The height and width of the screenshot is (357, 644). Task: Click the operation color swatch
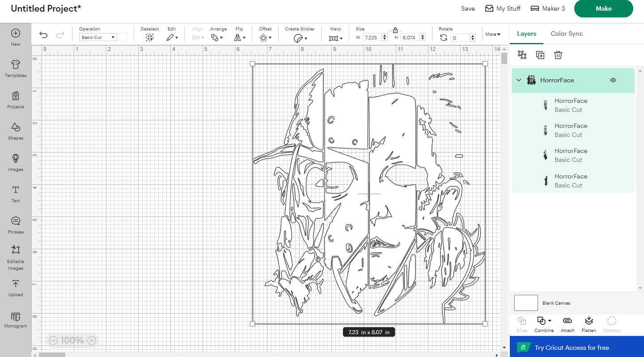click(123, 38)
